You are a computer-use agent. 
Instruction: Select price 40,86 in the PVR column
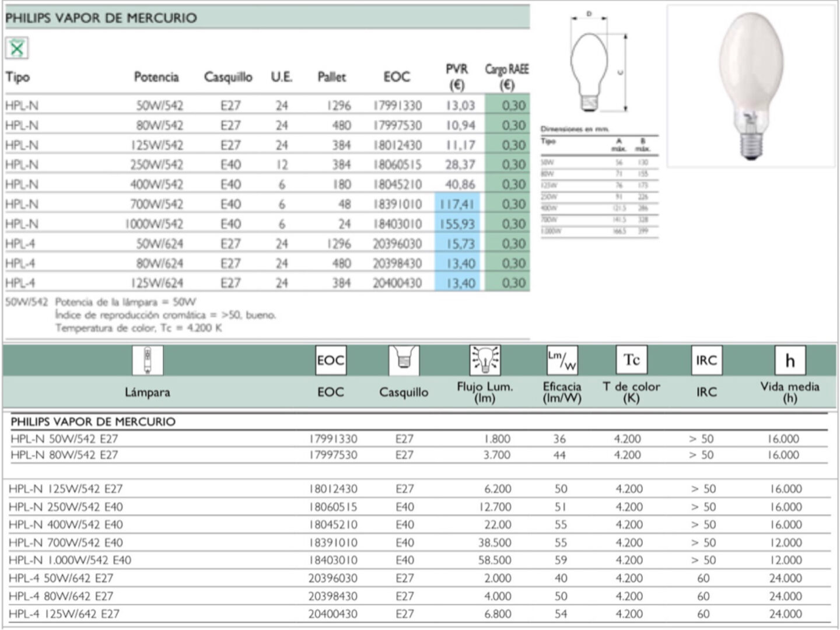pos(460,184)
